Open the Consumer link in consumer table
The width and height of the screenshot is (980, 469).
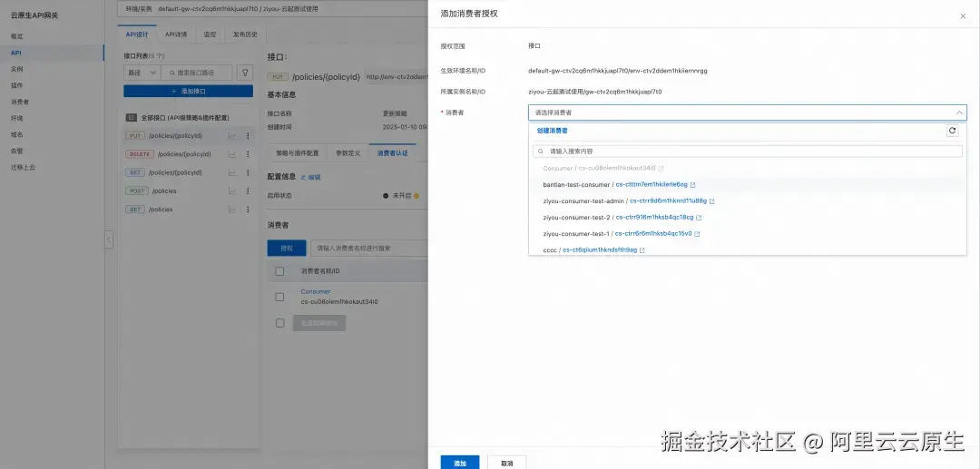[316, 291]
